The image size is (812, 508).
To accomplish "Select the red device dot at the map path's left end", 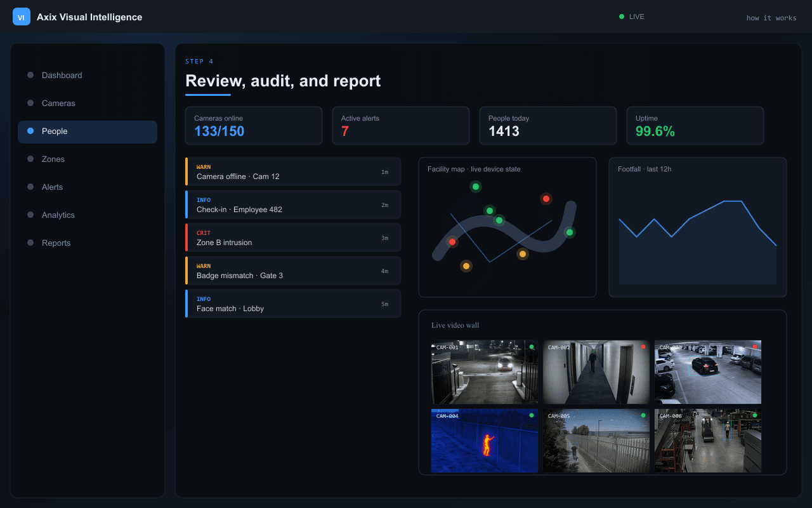I will pyautogui.click(x=452, y=242).
